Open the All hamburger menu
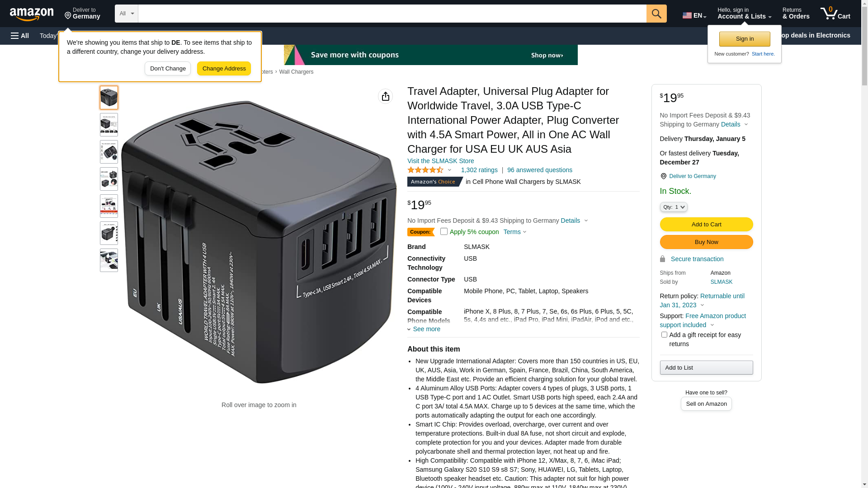 20,36
